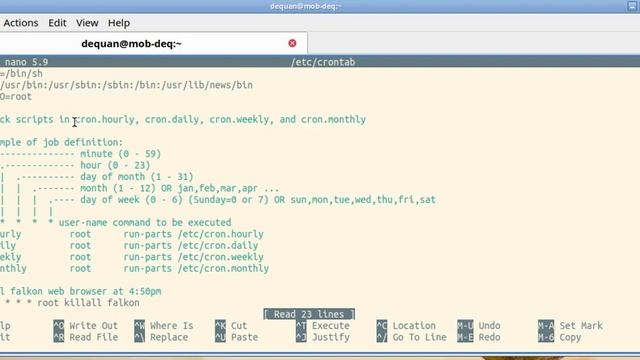
Task: Click the 'falkon web browser at 4:50pm' comment
Action: pyautogui.click(x=86, y=291)
